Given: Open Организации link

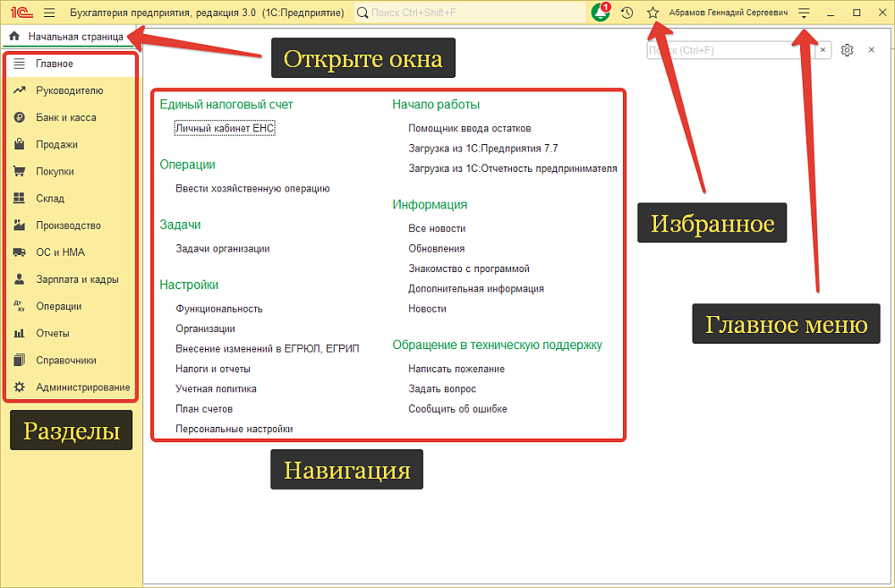Looking at the screenshot, I should point(206,328).
